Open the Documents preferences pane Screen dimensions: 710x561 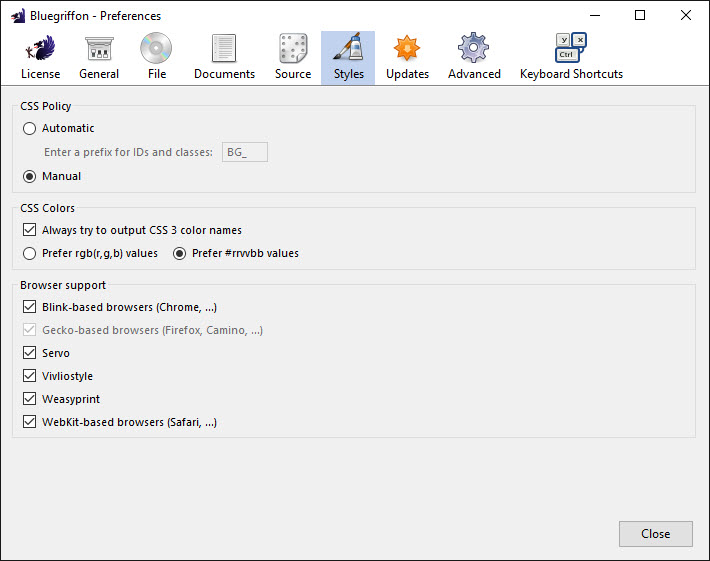tap(224, 58)
